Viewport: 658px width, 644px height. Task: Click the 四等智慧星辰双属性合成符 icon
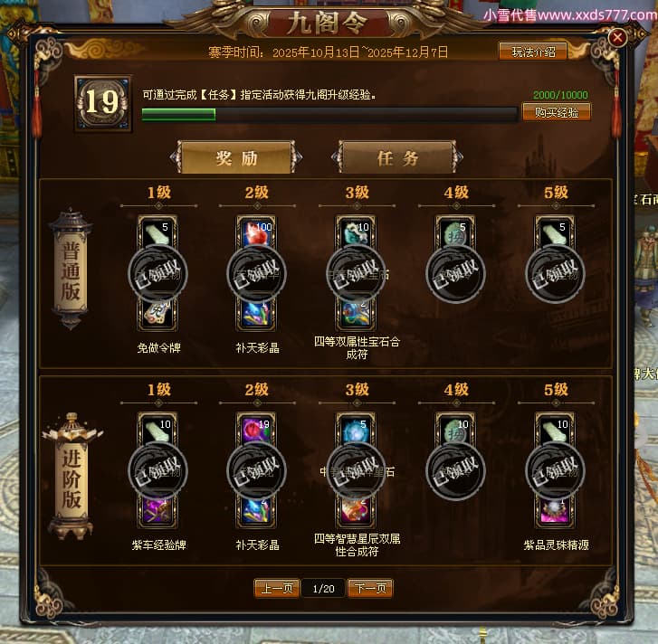pyautogui.click(x=356, y=511)
